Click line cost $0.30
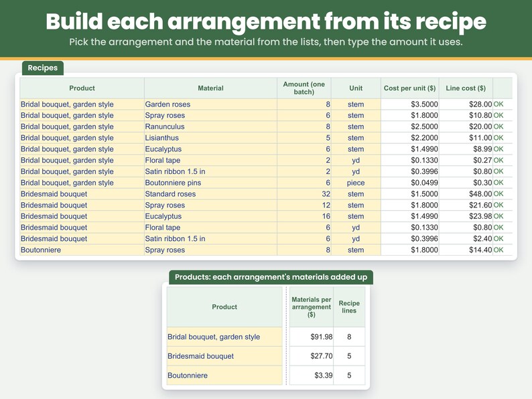 pyautogui.click(x=466, y=183)
